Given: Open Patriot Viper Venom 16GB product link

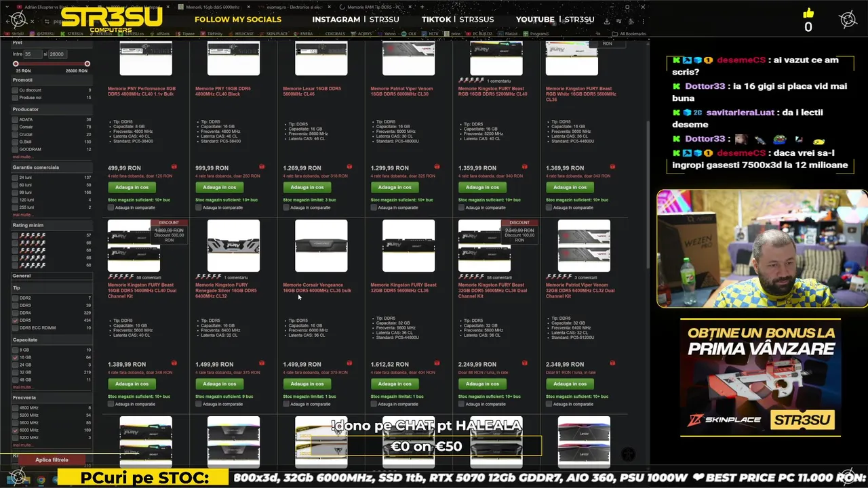Looking at the screenshot, I should click(401, 91).
